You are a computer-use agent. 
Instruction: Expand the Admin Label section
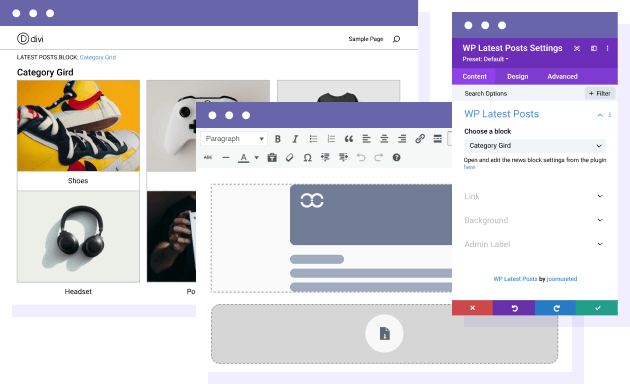(x=534, y=244)
